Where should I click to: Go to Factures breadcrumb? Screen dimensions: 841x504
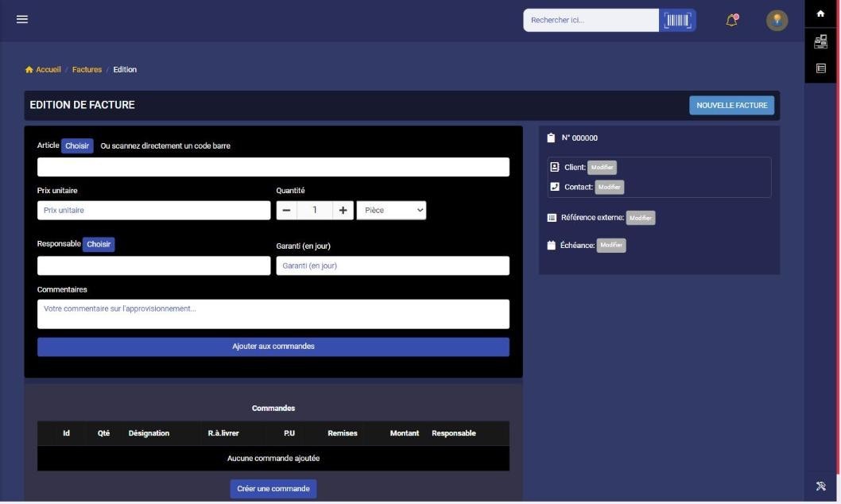(87, 70)
